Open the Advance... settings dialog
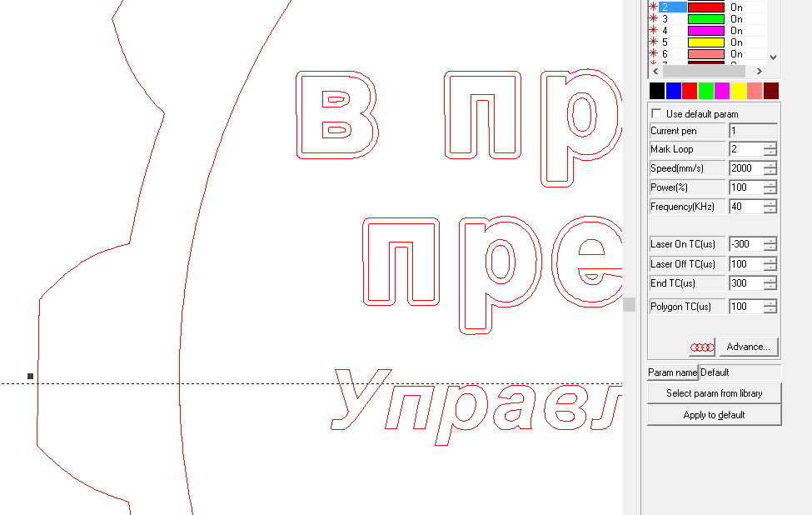 point(748,347)
